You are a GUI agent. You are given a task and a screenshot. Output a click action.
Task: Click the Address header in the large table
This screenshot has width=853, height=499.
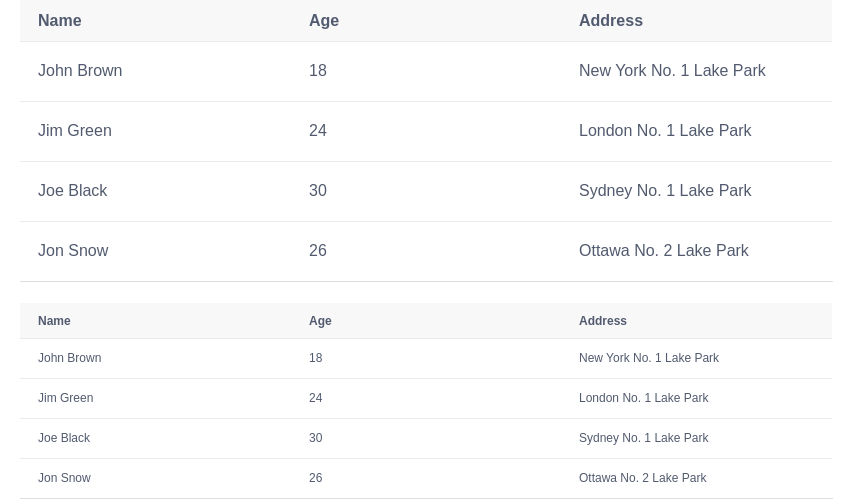(x=610, y=20)
